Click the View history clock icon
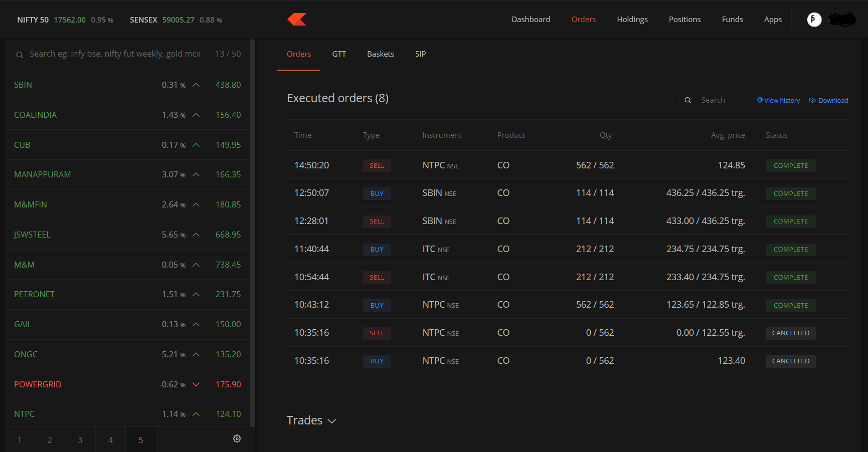Viewport: 868px width, 452px height. (760, 100)
